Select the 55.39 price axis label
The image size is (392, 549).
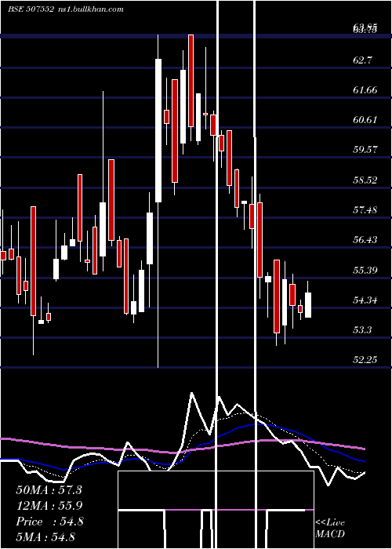coord(365,270)
